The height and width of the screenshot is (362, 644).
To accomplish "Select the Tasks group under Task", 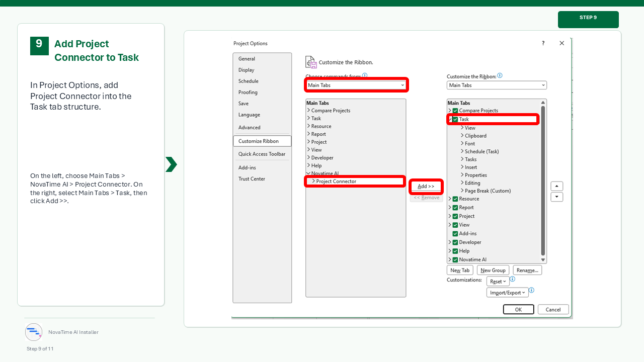I will click(x=471, y=159).
